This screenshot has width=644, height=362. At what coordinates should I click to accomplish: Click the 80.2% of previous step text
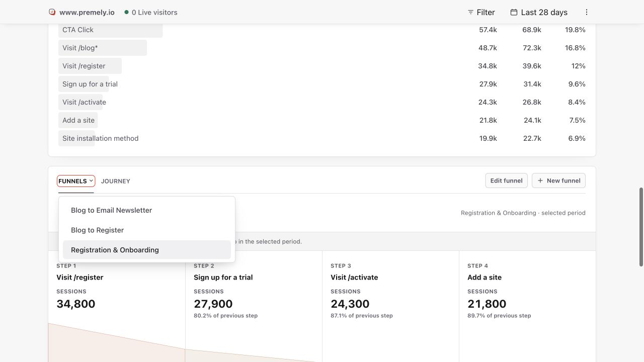[225, 316]
